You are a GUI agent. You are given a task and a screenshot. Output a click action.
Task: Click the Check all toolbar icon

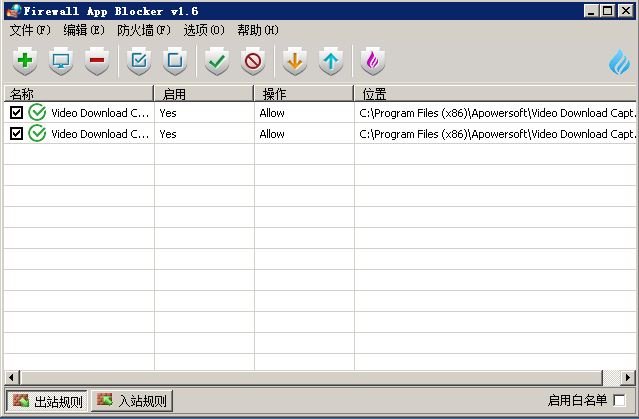coord(139,61)
